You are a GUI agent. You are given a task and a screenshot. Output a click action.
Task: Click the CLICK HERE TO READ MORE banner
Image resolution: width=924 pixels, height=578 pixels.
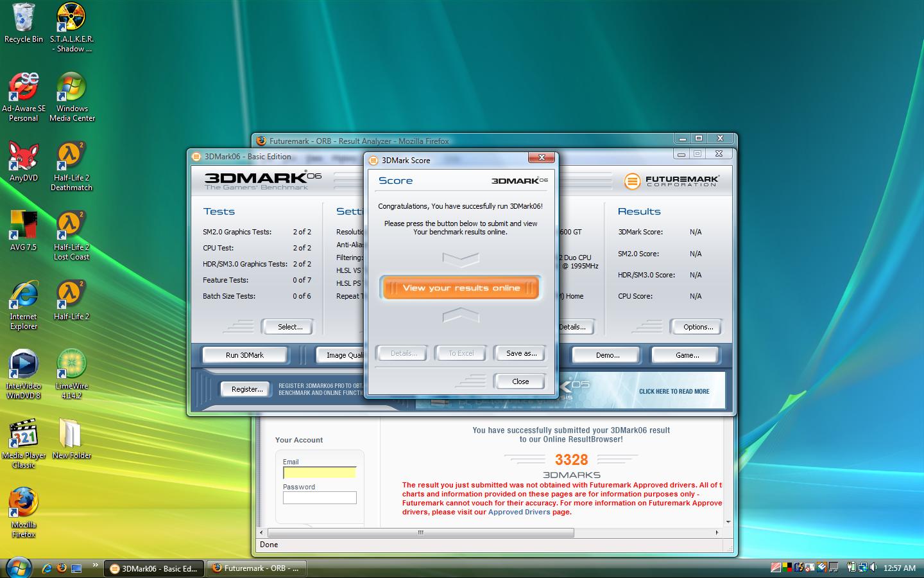tap(674, 391)
